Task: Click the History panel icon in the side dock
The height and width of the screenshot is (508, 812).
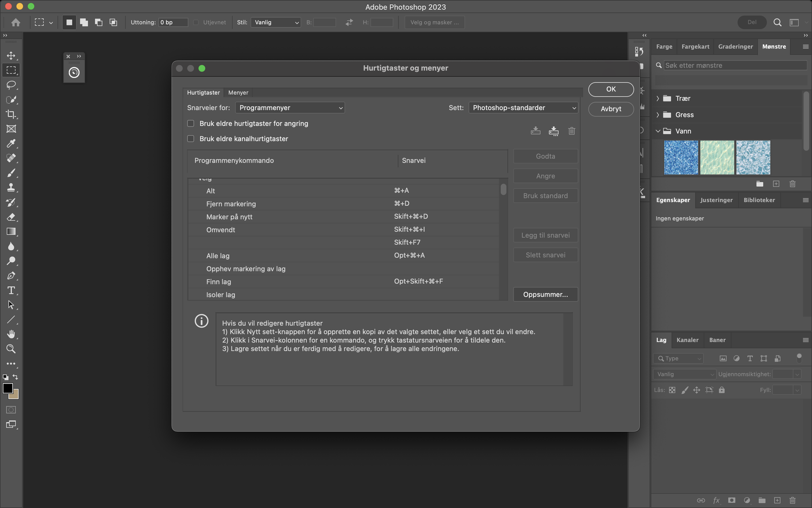Action: 639,51
